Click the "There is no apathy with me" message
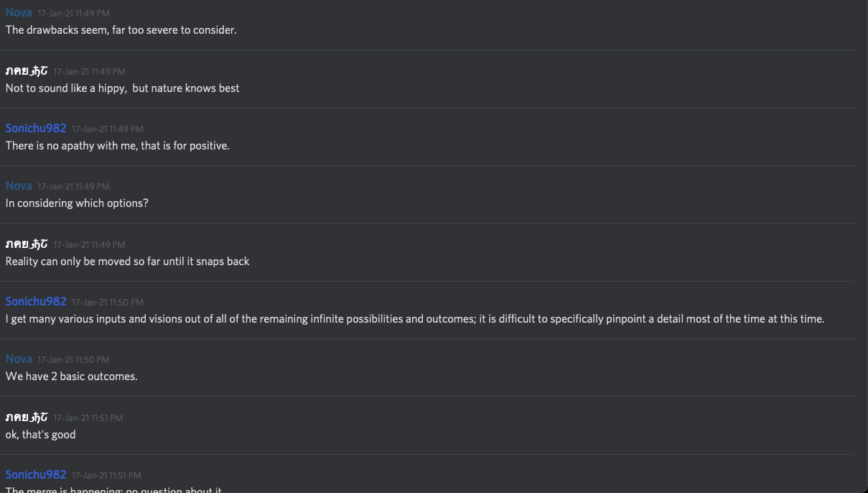 (x=117, y=145)
